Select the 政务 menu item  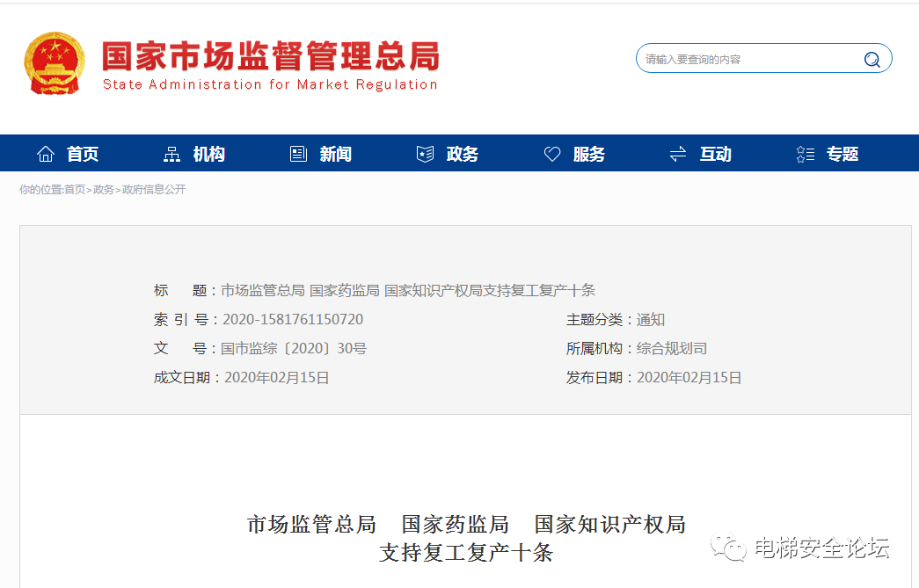pyautogui.click(x=463, y=155)
